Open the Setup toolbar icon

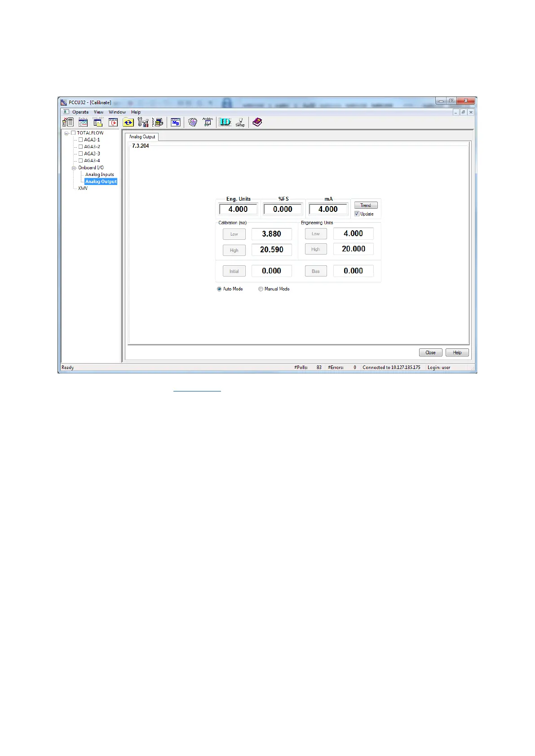click(x=240, y=122)
